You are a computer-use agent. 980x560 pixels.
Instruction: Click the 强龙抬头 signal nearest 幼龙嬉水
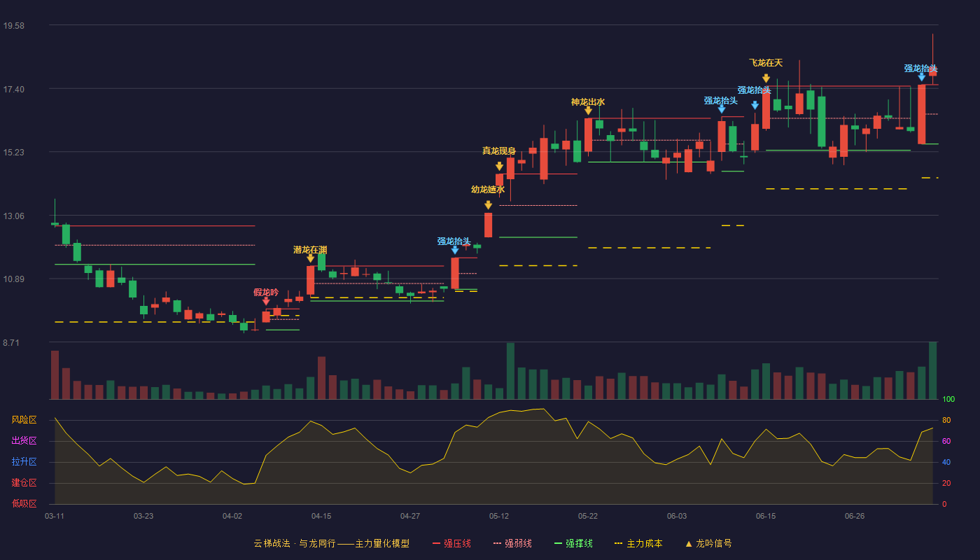[x=454, y=241]
